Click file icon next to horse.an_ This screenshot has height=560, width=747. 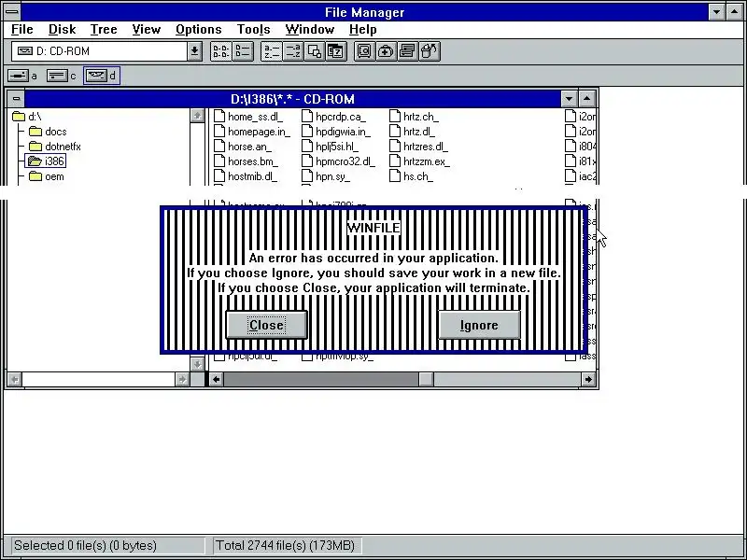coord(219,147)
